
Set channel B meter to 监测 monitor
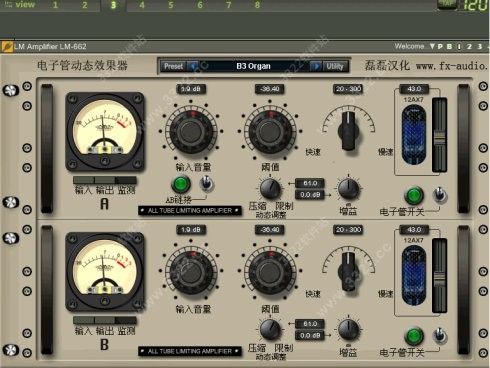126,321
